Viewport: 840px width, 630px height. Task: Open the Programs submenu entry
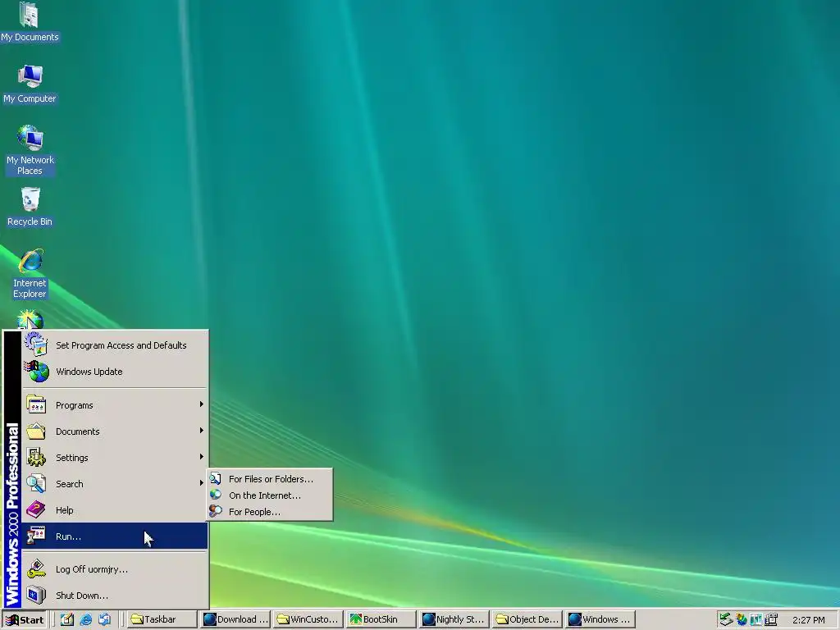(115, 405)
